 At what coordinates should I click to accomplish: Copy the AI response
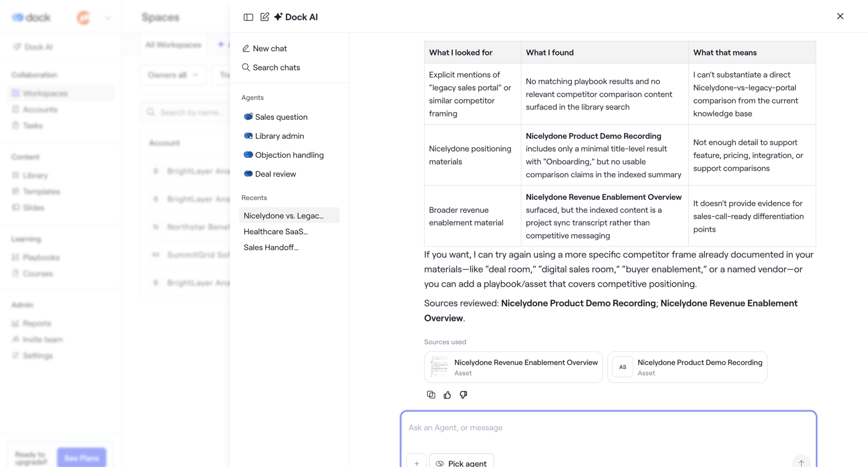[x=431, y=395]
